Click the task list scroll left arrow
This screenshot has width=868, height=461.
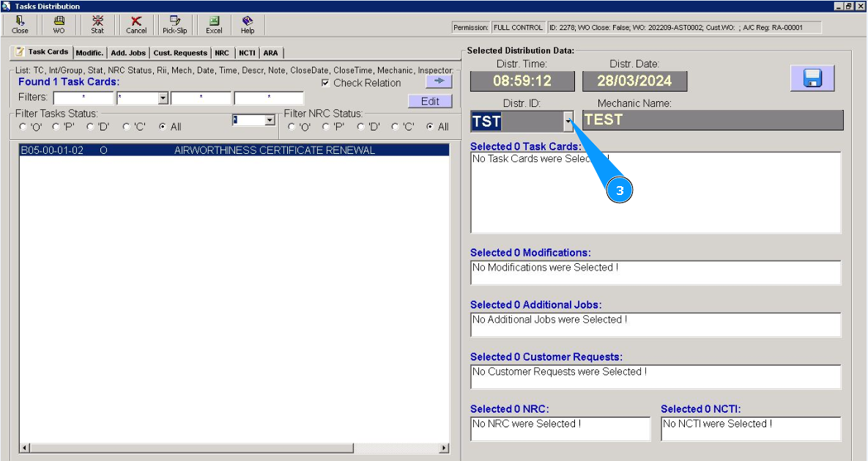pos(24,448)
